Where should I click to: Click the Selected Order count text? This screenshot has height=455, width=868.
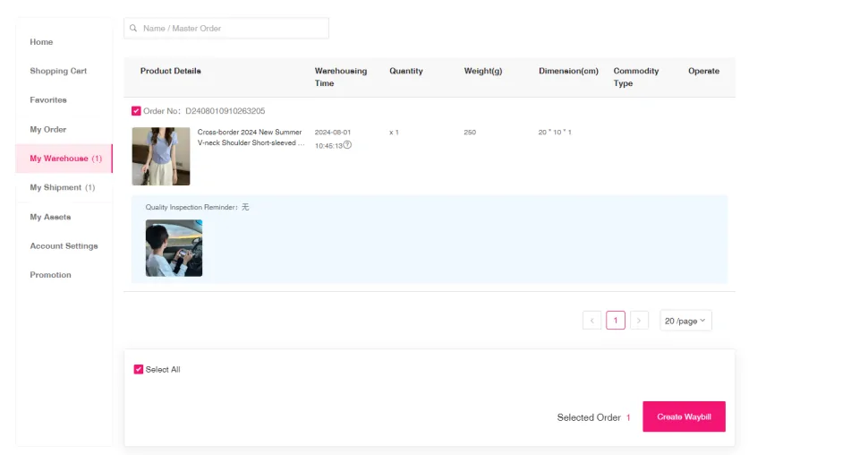pos(594,417)
